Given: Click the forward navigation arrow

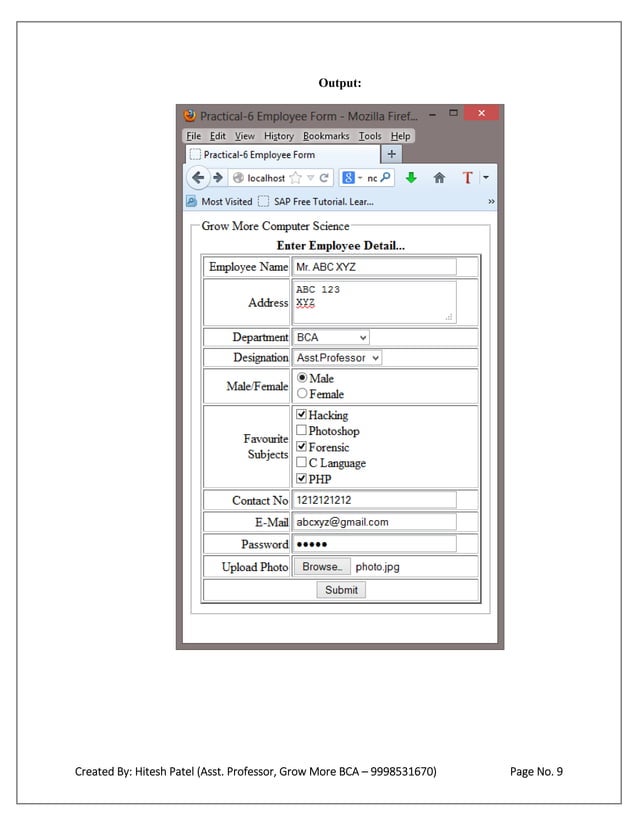Looking at the screenshot, I should pyautogui.click(x=218, y=178).
